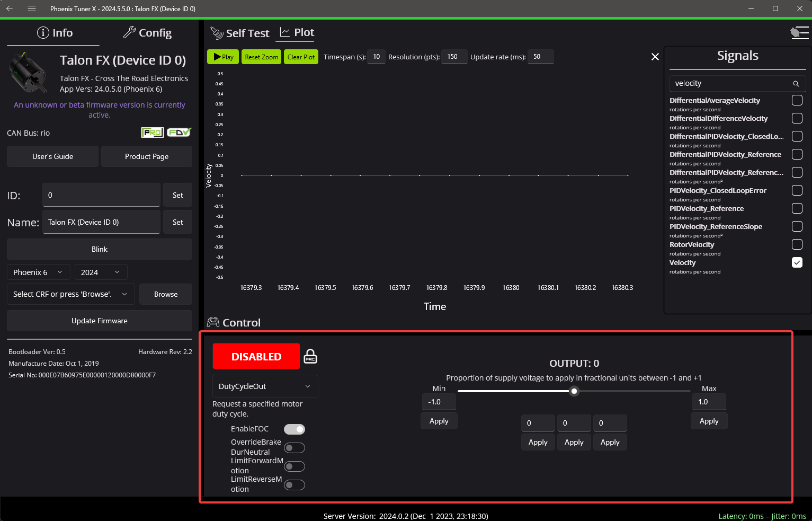The image size is (812, 521).
Task: Click Set next to the Name field
Action: pos(178,222)
